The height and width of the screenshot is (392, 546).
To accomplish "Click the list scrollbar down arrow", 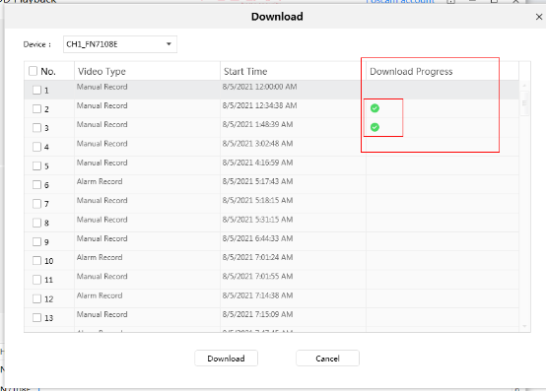I will pos(524,326).
